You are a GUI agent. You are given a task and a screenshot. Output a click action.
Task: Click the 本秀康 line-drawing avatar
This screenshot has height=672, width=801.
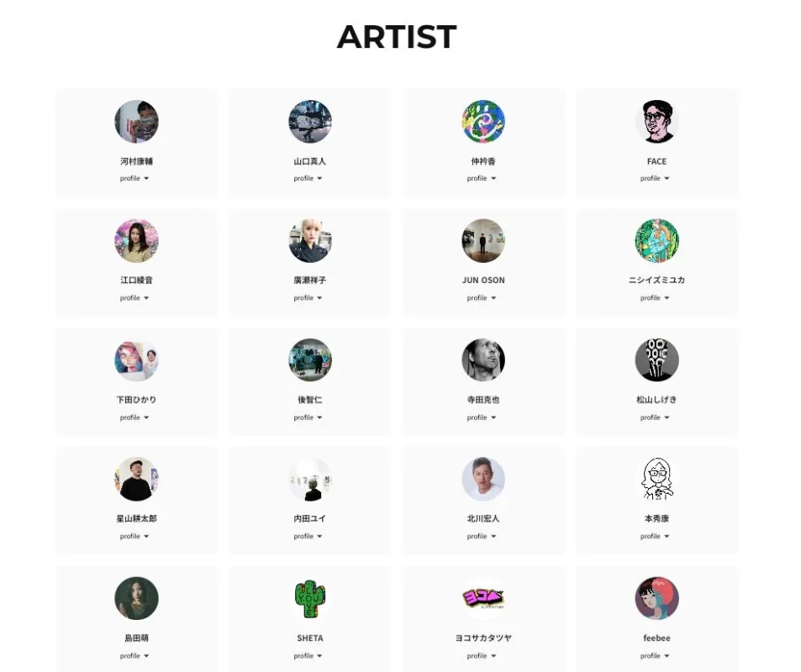[656, 480]
